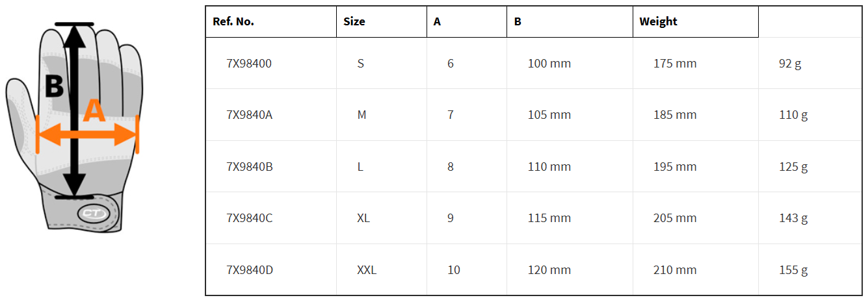The height and width of the screenshot is (300, 868).
Task: Click the XL size cell
Action: (363, 218)
